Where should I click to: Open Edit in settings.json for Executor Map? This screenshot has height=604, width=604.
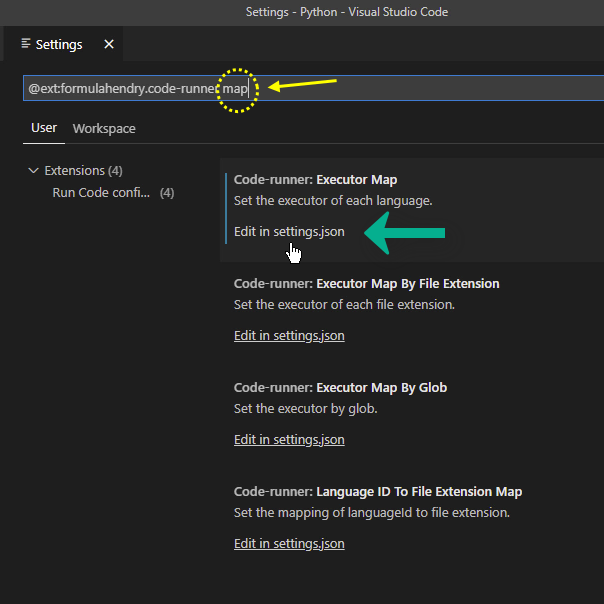(x=289, y=232)
